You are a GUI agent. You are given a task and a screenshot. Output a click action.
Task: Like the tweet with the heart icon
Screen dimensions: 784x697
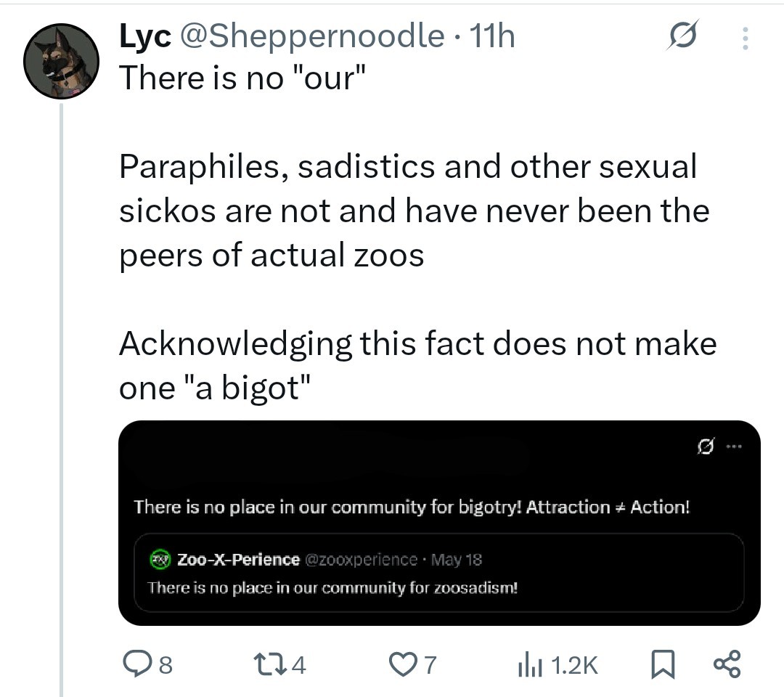point(412,664)
